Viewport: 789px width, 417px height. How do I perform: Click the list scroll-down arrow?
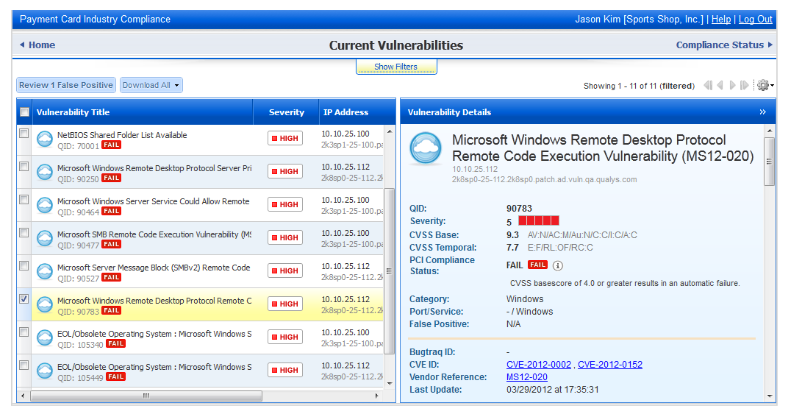tap(389, 383)
